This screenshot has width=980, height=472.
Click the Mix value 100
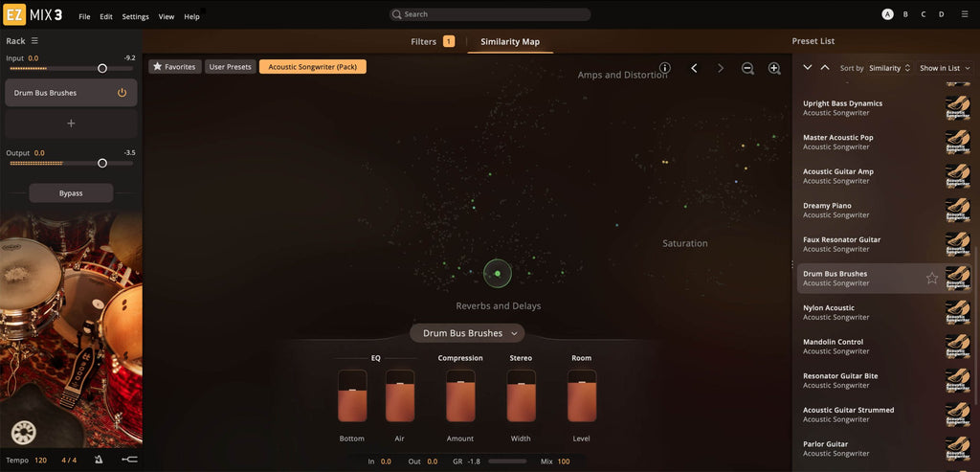564,461
